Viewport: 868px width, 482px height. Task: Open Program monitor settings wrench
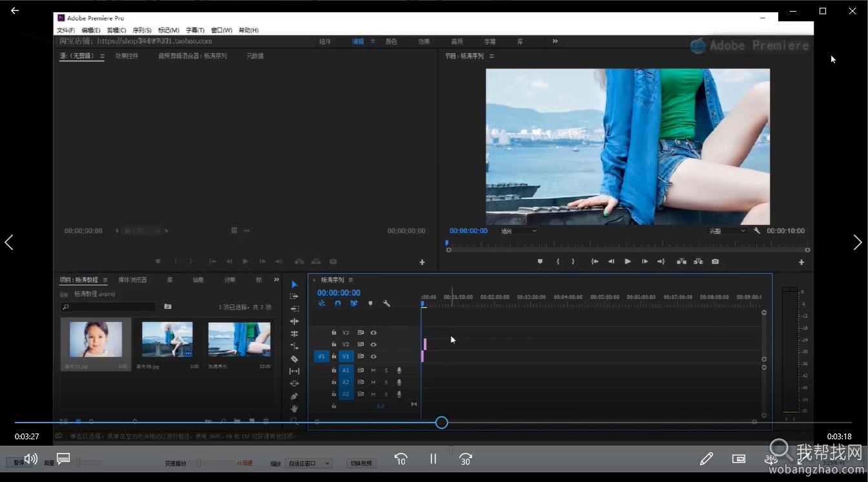756,231
